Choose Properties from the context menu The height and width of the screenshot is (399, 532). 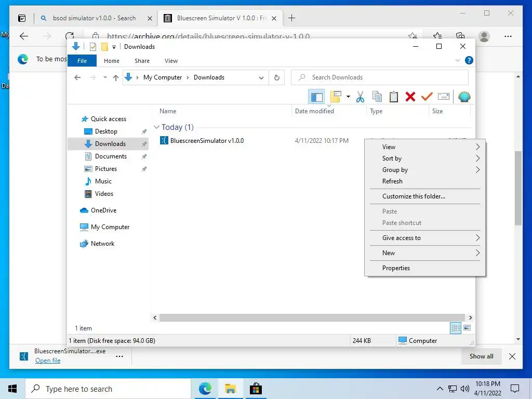point(425,268)
